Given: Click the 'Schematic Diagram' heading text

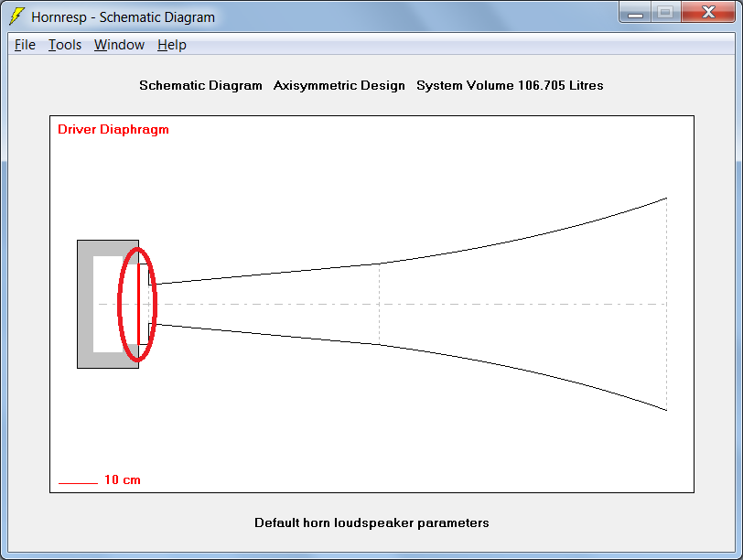Looking at the screenshot, I should point(200,85).
